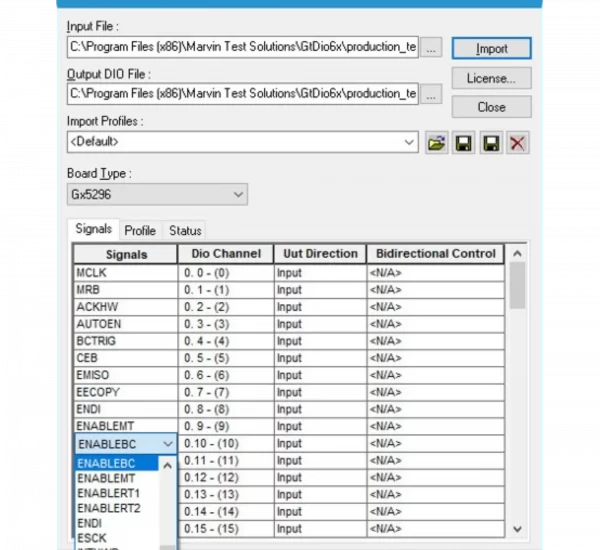Viewport: 600px width, 550px height.
Task: Switch to the Profile tab
Action: (x=140, y=230)
